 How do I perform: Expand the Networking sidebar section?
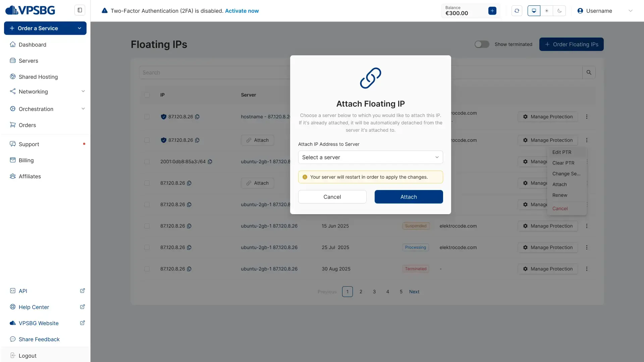(x=47, y=92)
